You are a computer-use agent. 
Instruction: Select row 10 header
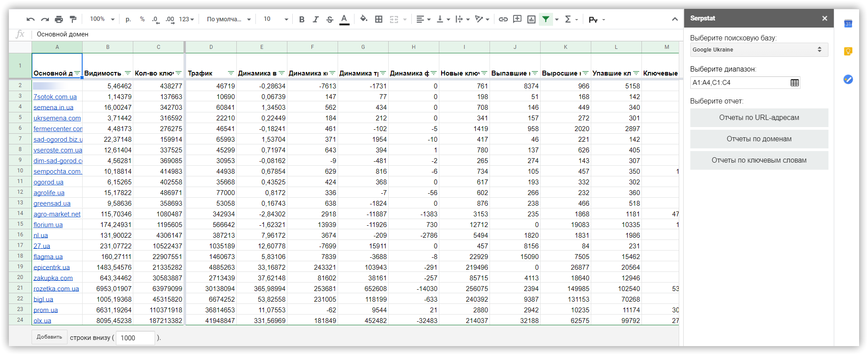(x=20, y=171)
